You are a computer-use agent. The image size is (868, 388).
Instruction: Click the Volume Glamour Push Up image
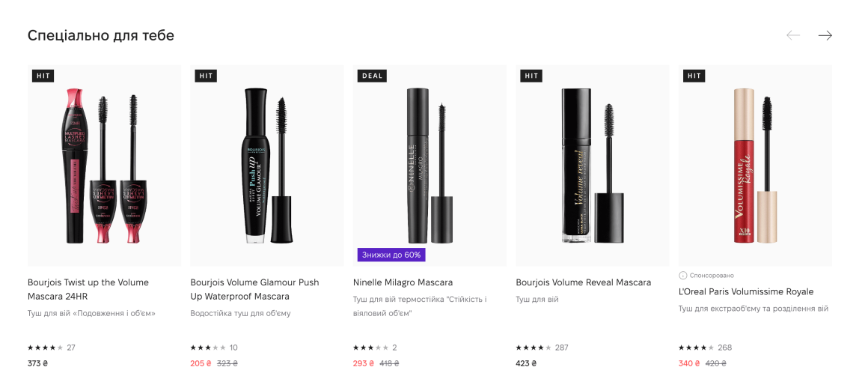click(x=267, y=165)
